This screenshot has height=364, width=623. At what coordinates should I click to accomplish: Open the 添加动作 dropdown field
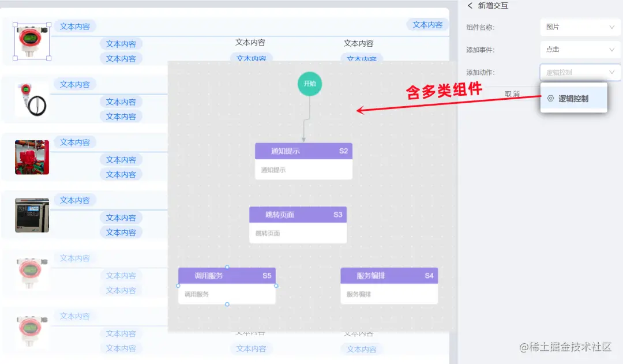point(579,72)
